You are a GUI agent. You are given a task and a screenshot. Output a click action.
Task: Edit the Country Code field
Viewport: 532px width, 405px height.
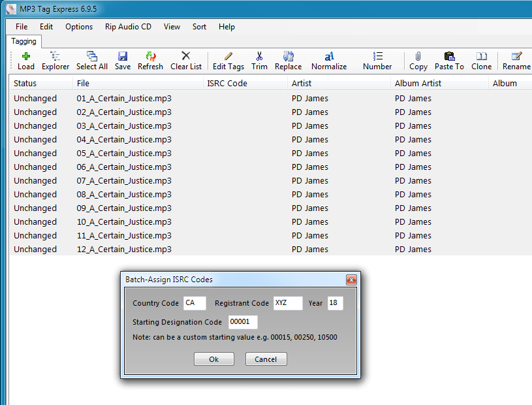click(x=195, y=303)
